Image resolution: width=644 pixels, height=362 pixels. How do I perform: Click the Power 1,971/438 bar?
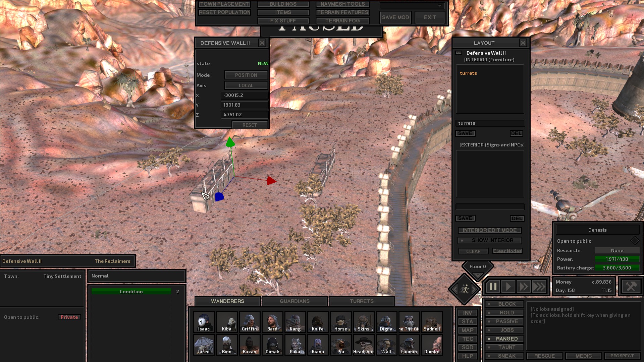(x=617, y=259)
